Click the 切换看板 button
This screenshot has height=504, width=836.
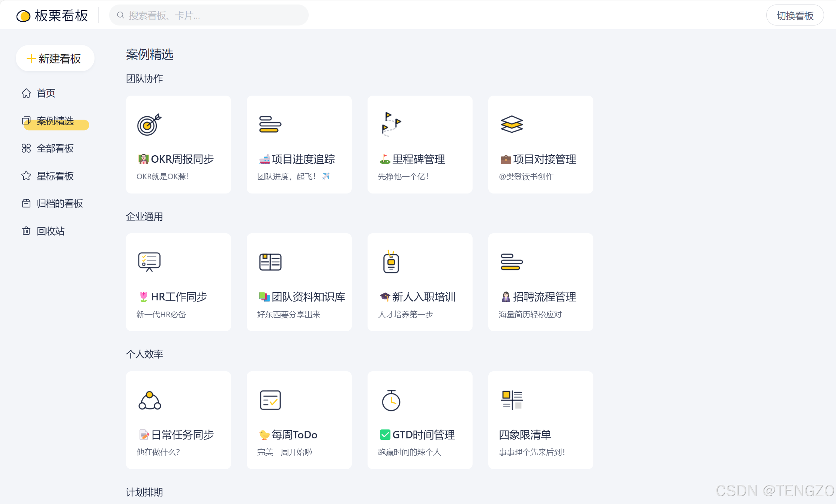tap(794, 16)
